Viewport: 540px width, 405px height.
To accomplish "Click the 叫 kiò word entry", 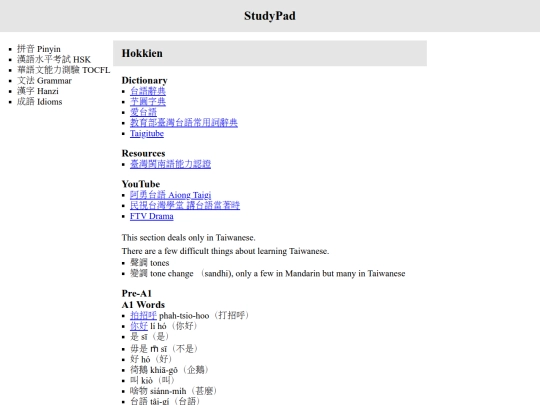I will pyautogui.click(x=152, y=381).
